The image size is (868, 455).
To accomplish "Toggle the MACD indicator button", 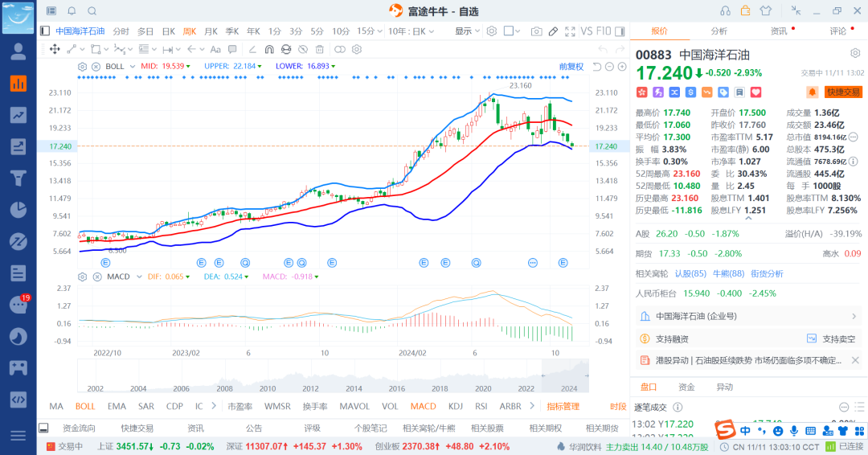I will 423,406.
